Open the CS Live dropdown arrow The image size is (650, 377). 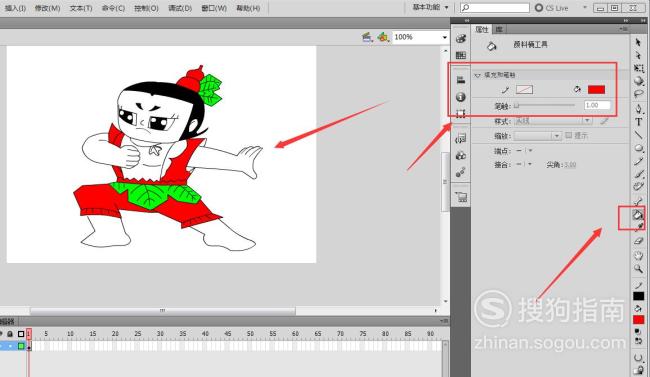click(x=585, y=7)
